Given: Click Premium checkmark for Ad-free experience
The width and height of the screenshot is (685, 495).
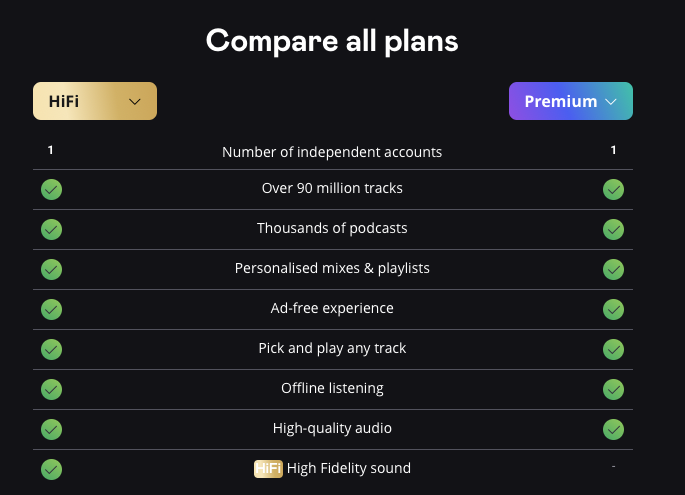Looking at the screenshot, I should 614,309.
